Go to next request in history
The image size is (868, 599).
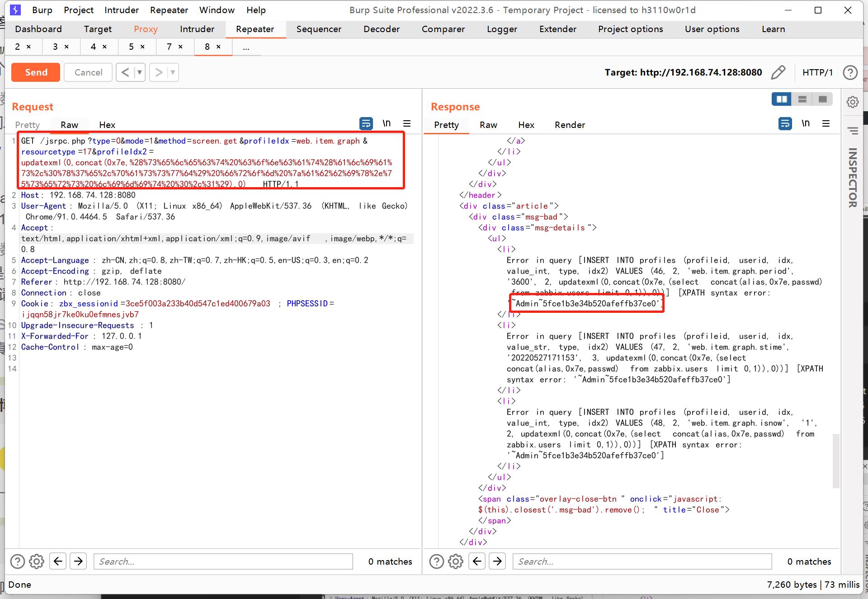tap(159, 72)
